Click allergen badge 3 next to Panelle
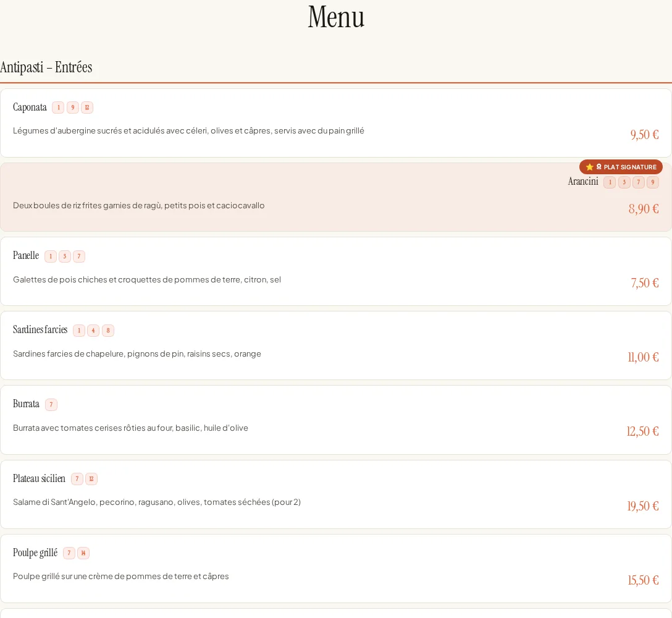Screen dimensions: 672x618 (65, 256)
